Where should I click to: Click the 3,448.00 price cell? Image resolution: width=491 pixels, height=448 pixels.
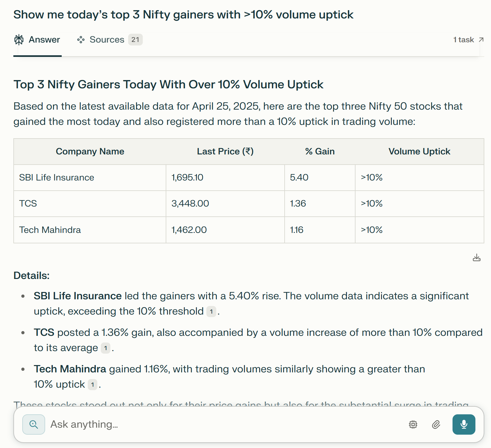point(225,204)
